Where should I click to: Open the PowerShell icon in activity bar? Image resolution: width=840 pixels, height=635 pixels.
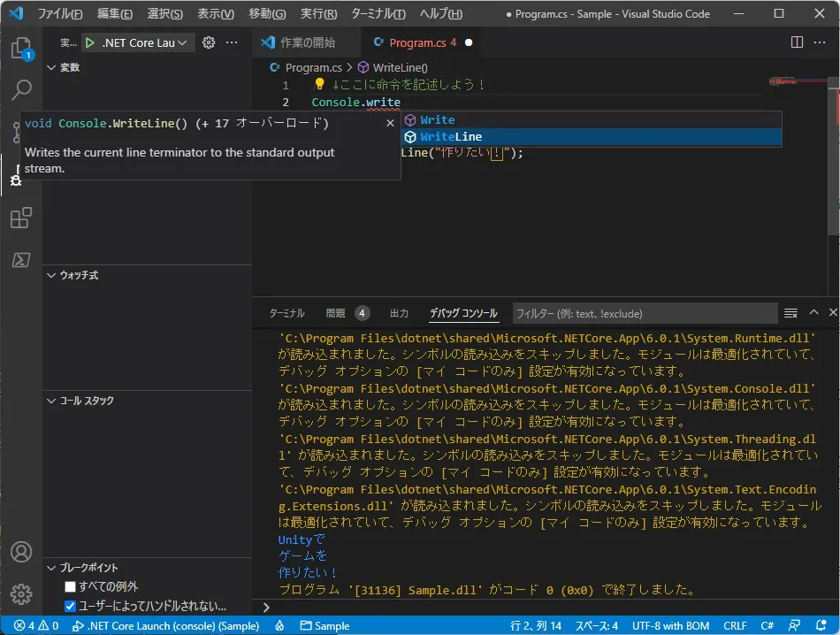(x=21, y=260)
